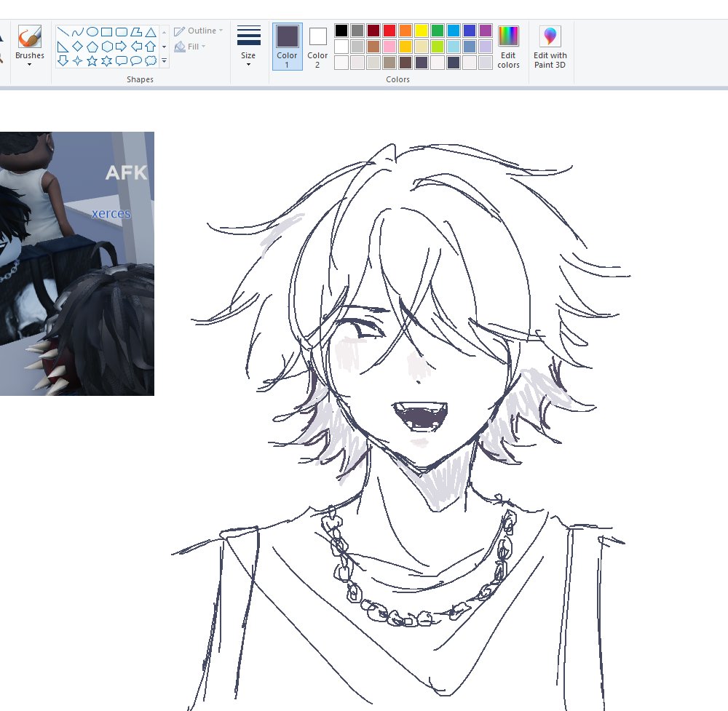728x711 pixels.
Task: Select the Line shape
Action: (x=63, y=32)
